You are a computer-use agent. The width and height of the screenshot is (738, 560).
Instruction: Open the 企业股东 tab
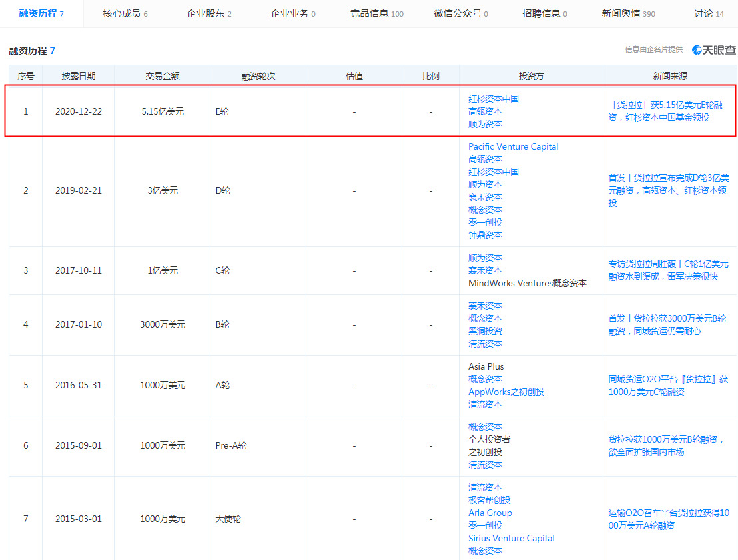tap(209, 13)
